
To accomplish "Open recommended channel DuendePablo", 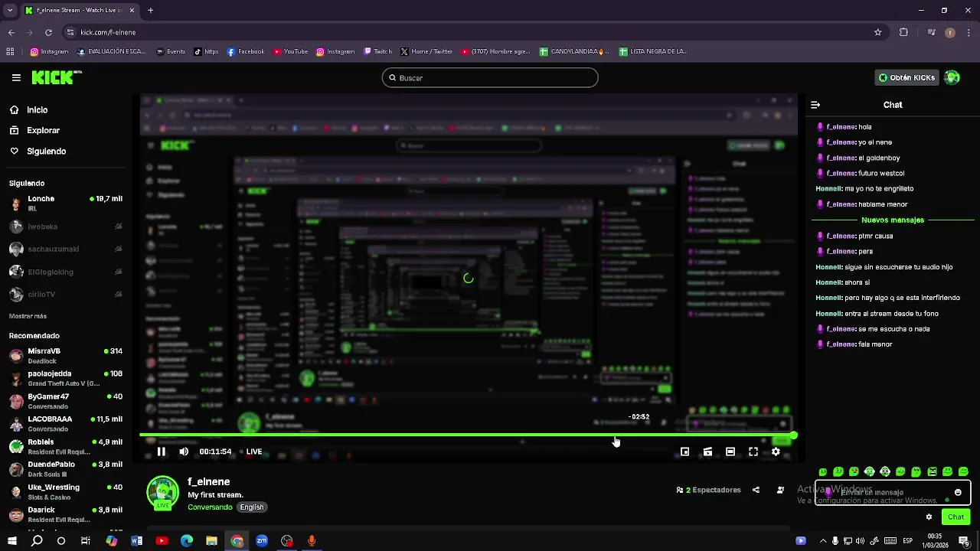I will 66,469.
